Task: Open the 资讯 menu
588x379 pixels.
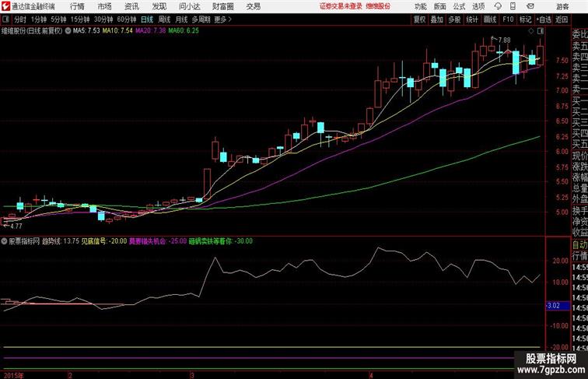Action: [x=131, y=6]
